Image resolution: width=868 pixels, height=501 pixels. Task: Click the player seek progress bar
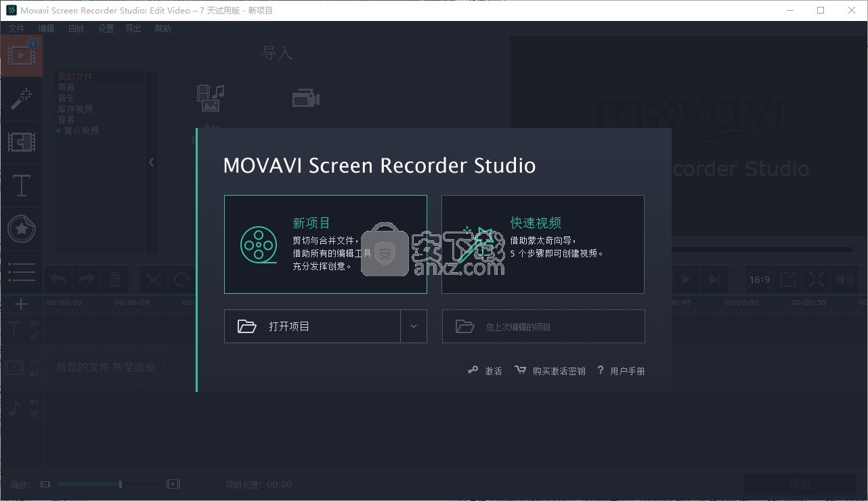(762, 250)
